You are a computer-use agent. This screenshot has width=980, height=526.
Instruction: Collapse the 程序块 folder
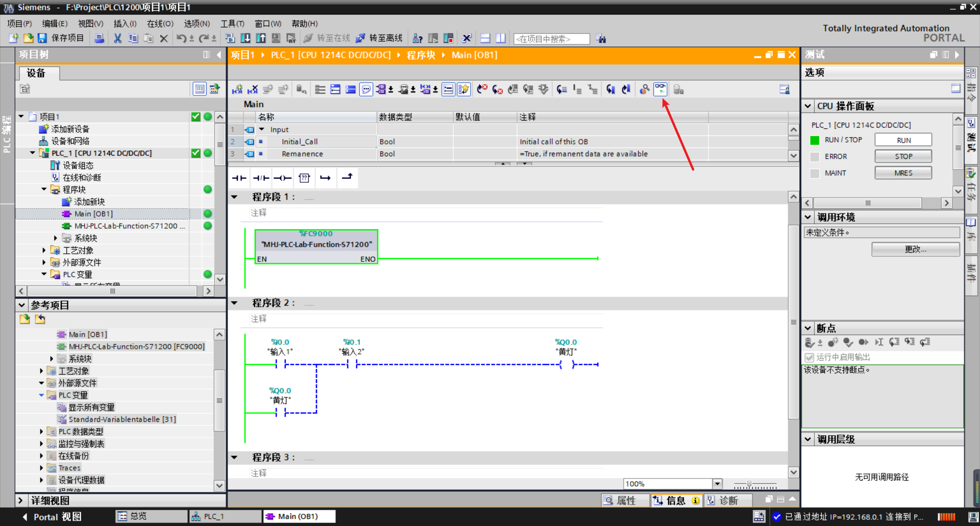pyautogui.click(x=43, y=189)
